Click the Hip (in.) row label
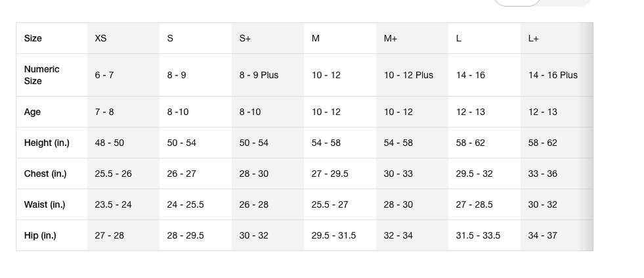The width and height of the screenshot is (644, 278). [x=40, y=235]
